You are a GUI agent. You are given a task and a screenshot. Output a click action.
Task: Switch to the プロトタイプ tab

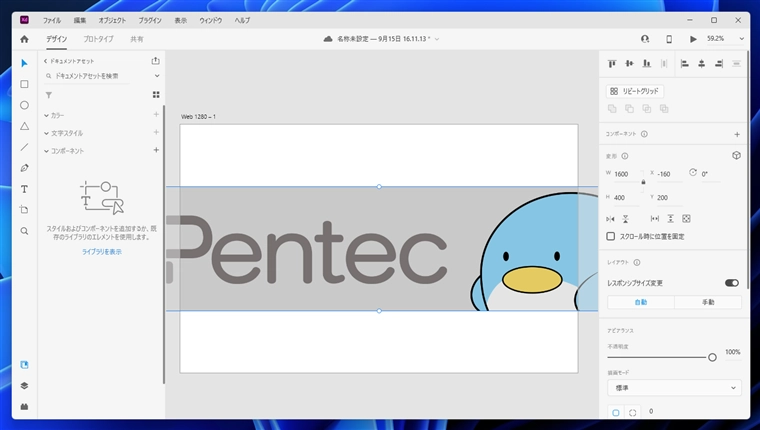(x=98, y=39)
